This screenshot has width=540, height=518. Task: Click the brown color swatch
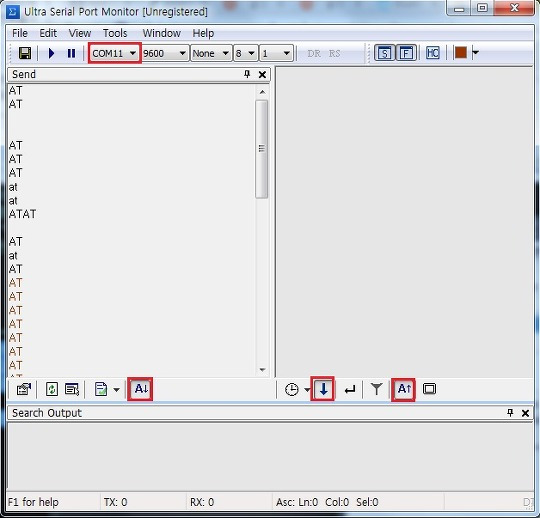(460, 52)
